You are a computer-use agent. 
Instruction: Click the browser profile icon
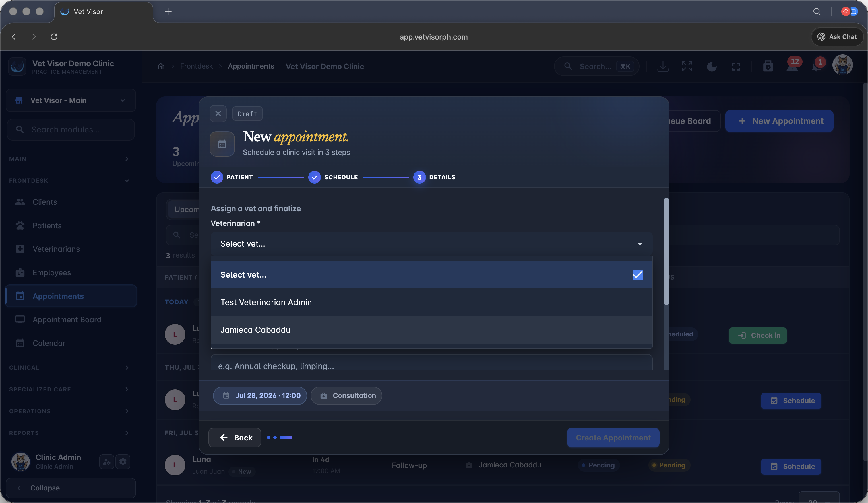(849, 12)
